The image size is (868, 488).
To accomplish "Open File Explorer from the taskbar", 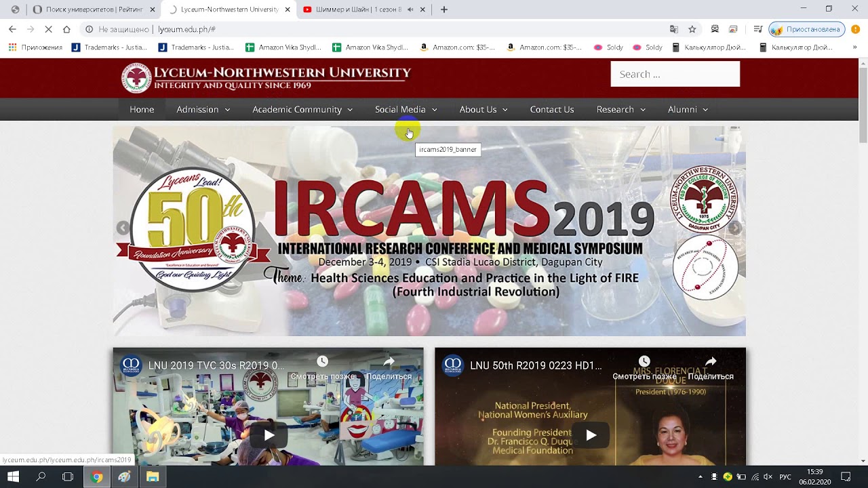I will [x=153, y=476].
